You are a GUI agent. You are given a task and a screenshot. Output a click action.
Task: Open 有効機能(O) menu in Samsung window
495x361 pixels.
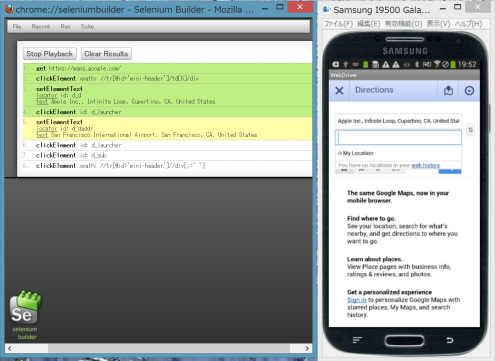click(x=403, y=24)
